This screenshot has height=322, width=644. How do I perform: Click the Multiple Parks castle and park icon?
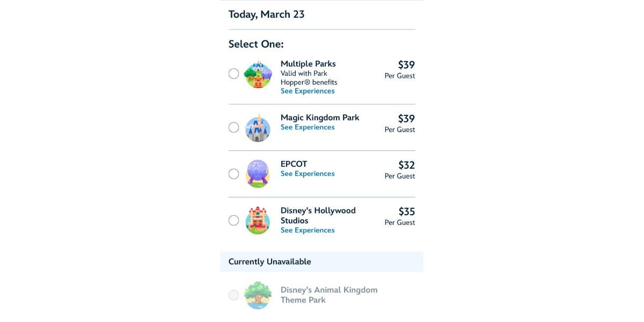258,74
